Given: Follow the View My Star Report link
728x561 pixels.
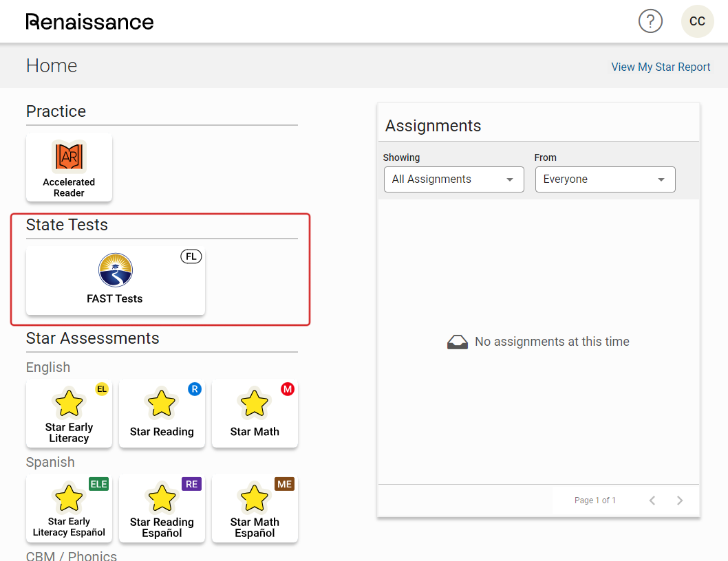Looking at the screenshot, I should pos(660,67).
